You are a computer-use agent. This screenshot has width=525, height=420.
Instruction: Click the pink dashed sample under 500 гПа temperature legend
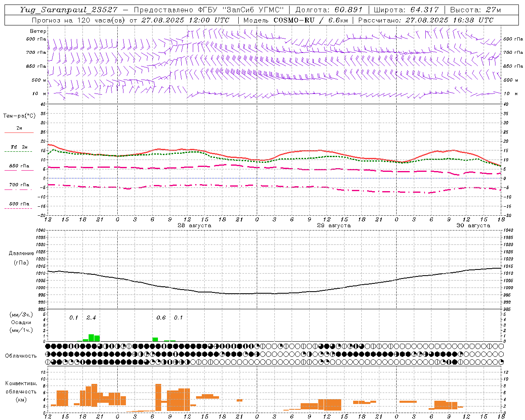point(18,208)
